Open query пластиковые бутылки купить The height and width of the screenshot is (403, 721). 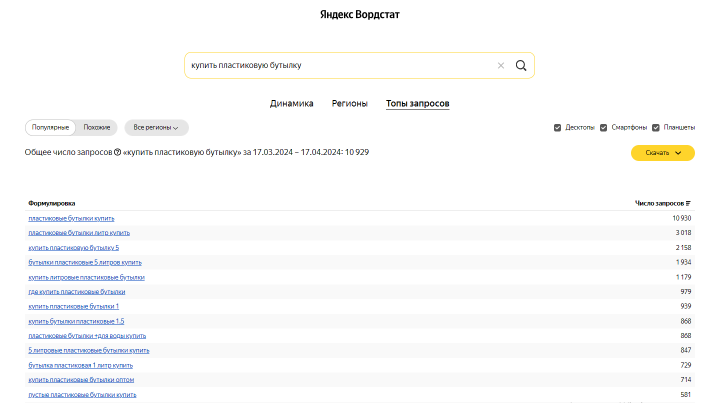coord(71,219)
